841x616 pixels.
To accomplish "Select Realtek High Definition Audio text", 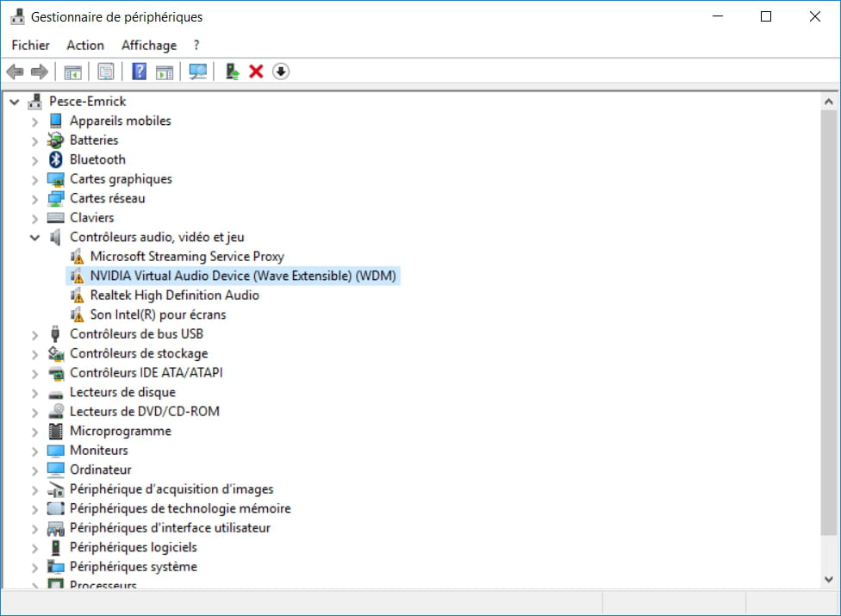I will [175, 296].
